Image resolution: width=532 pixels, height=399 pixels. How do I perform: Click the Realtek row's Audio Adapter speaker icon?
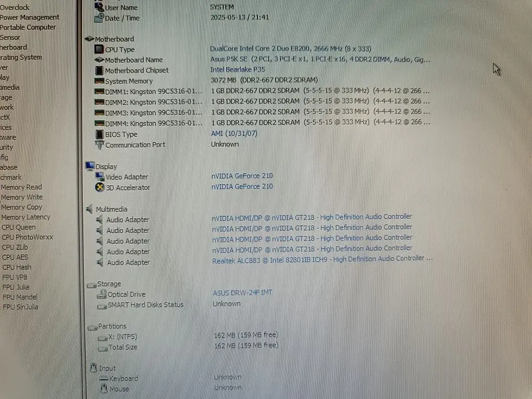100,262
